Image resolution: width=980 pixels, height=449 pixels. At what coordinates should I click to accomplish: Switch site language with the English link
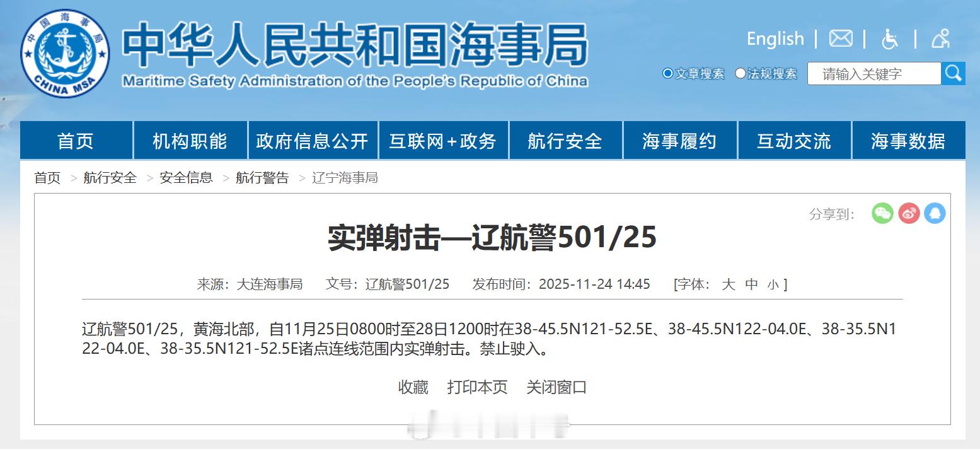pos(775,38)
